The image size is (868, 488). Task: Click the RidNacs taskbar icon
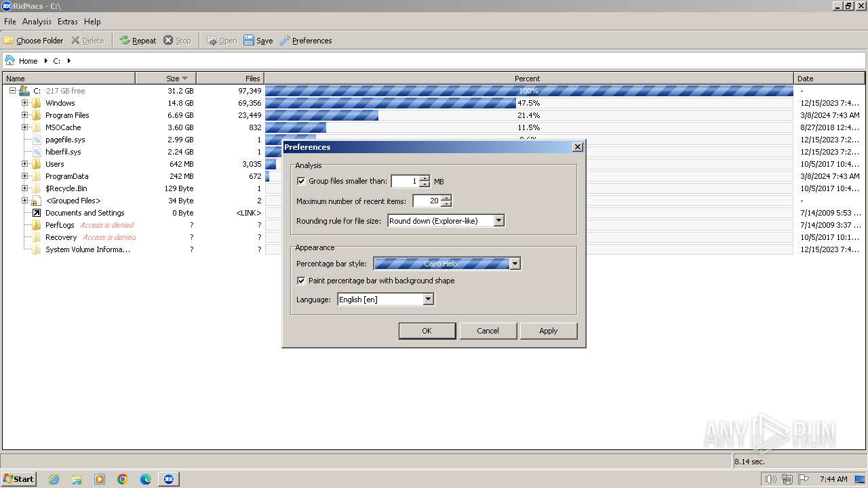[169, 479]
